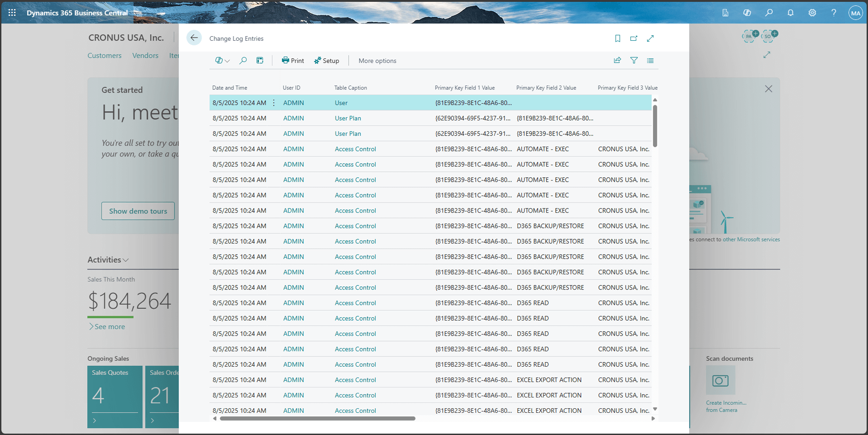Open the Copilot pane
Viewport: 868px width, 435px height.
click(x=747, y=13)
